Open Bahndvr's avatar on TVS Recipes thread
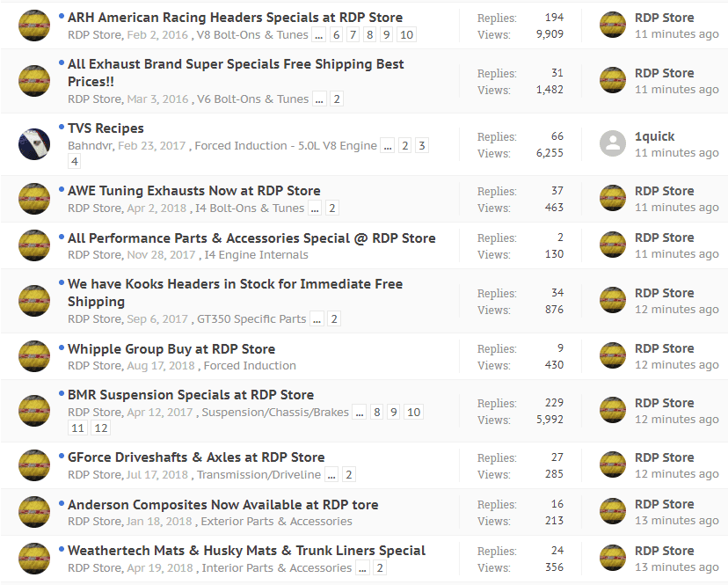The image size is (728, 585). click(34, 144)
